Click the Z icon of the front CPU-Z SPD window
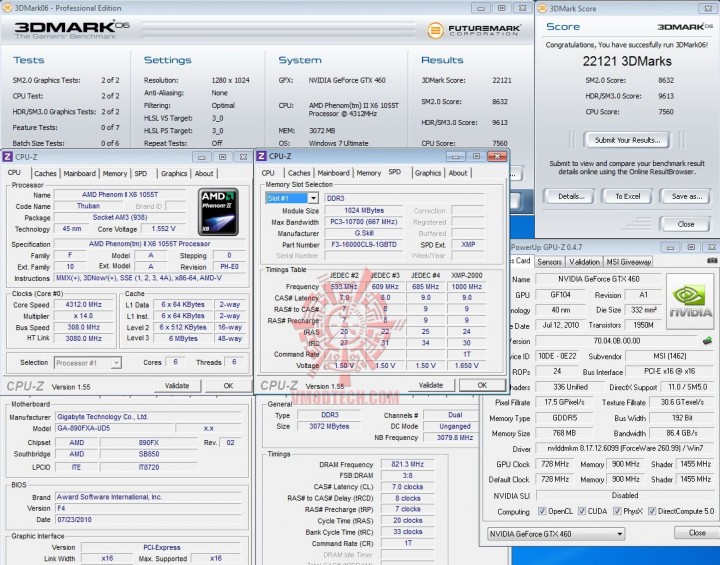 (x=261, y=156)
